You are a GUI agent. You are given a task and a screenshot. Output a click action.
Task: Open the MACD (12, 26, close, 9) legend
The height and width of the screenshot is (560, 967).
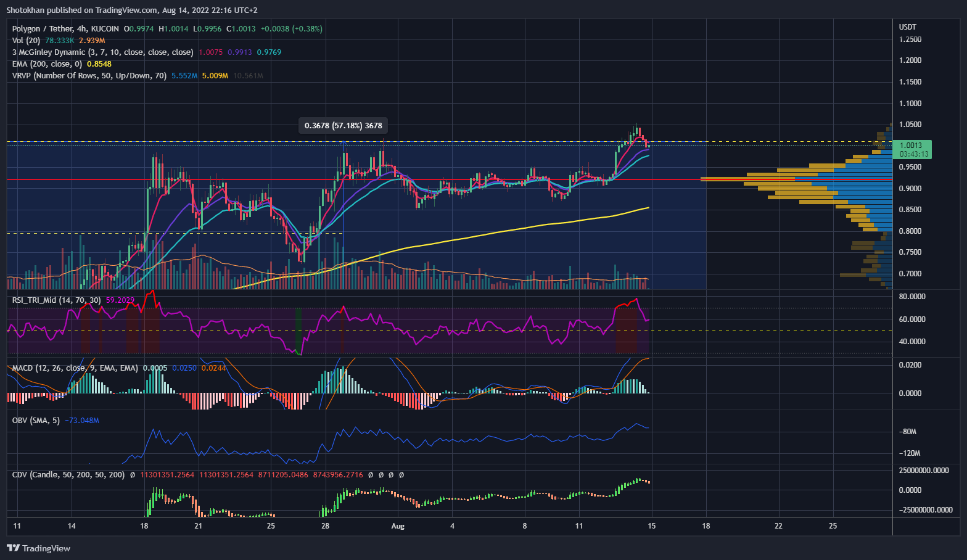click(75, 368)
